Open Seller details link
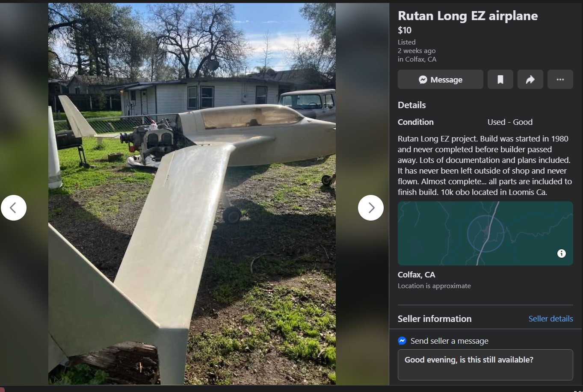The width and height of the screenshot is (583, 392). 551,318
